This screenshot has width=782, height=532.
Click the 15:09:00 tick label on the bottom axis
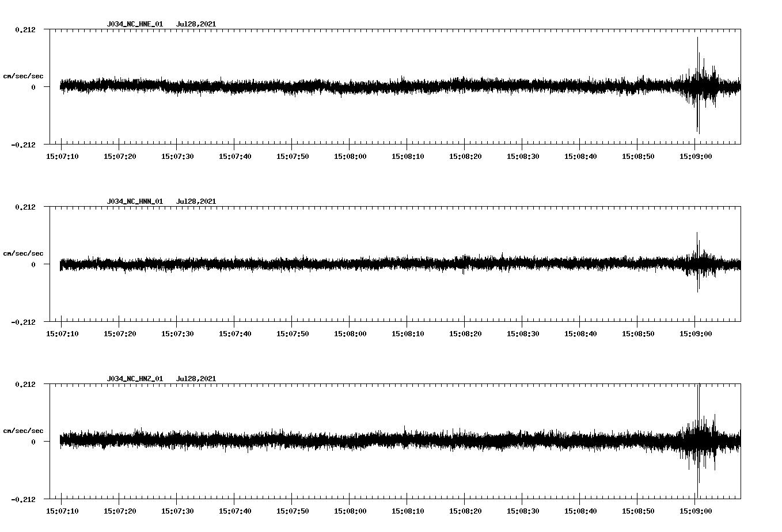coord(697,511)
